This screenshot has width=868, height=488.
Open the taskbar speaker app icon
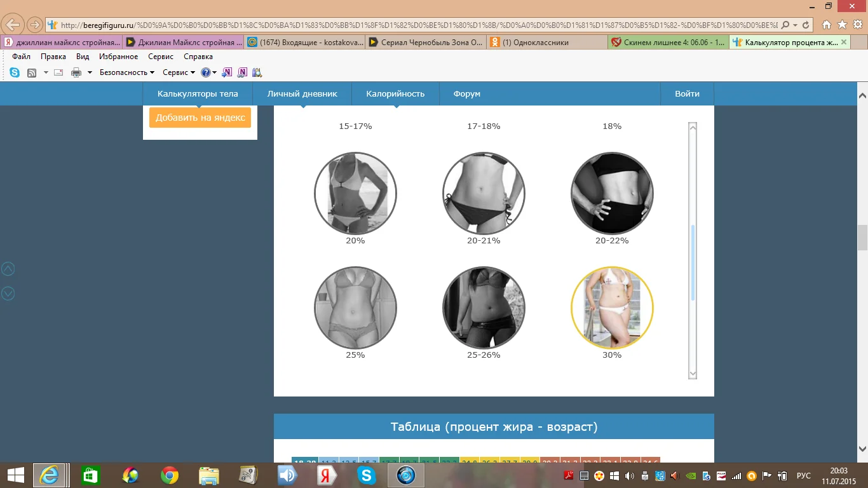tap(287, 475)
